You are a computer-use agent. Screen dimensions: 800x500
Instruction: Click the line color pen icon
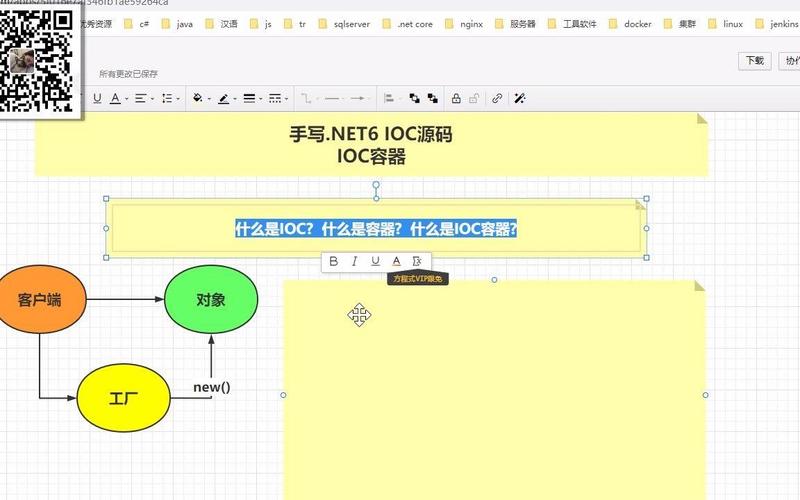pyautogui.click(x=223, y=98)
